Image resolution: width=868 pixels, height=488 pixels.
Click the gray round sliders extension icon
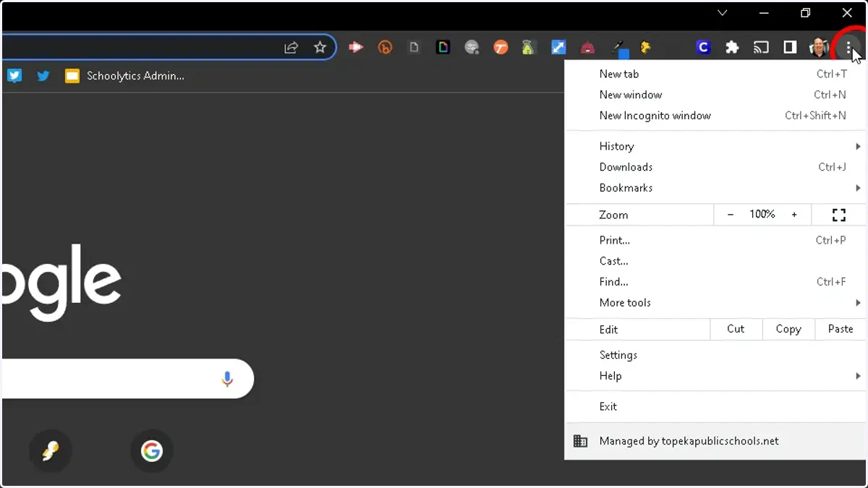472,48
